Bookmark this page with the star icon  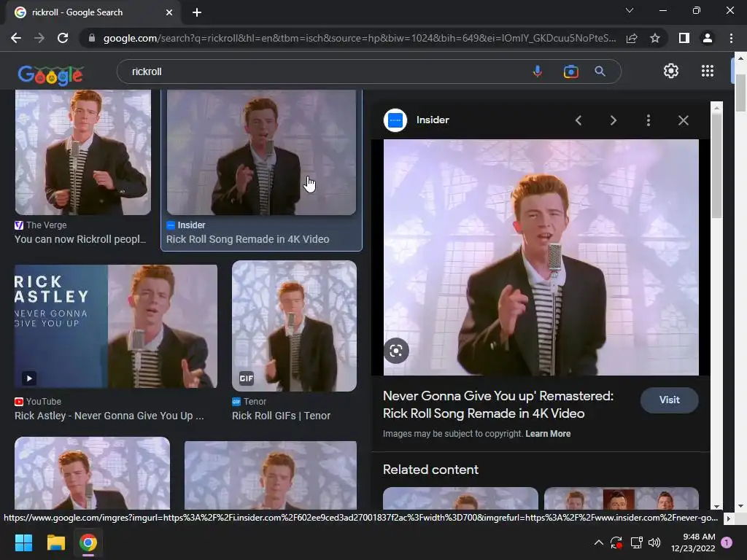pyautogui.click(x=655, y=38)
